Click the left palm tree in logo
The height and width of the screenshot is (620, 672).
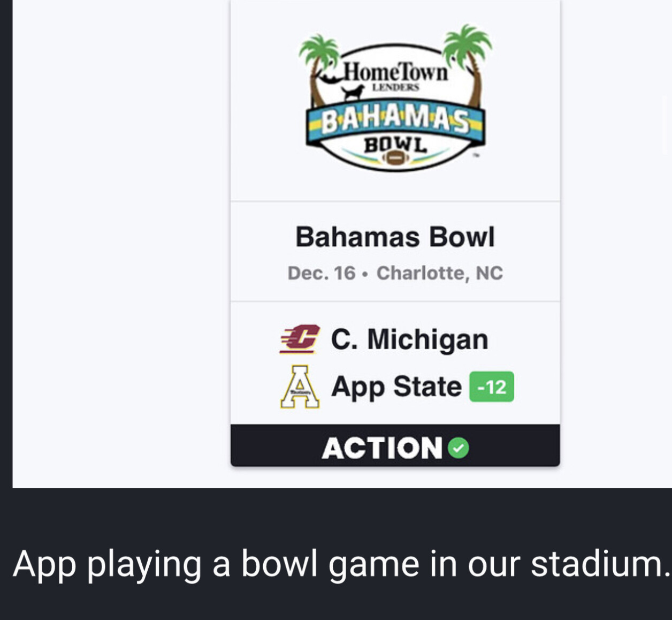pos(319,69)
